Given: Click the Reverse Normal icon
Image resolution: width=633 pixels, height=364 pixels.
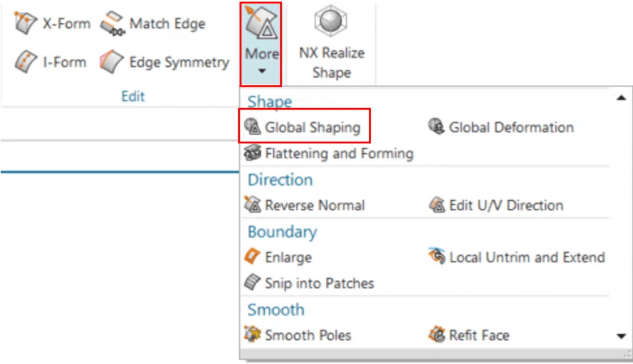Looking at the screenshot, I should point(253,205).
